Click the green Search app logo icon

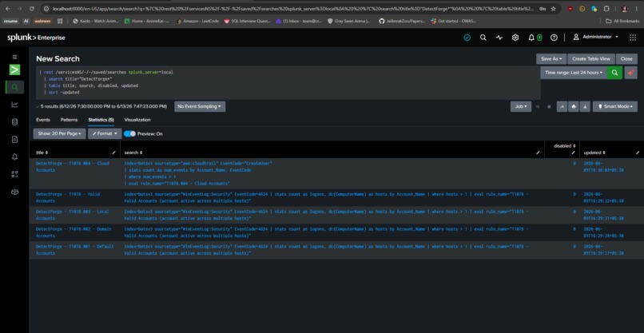point(14,69)
